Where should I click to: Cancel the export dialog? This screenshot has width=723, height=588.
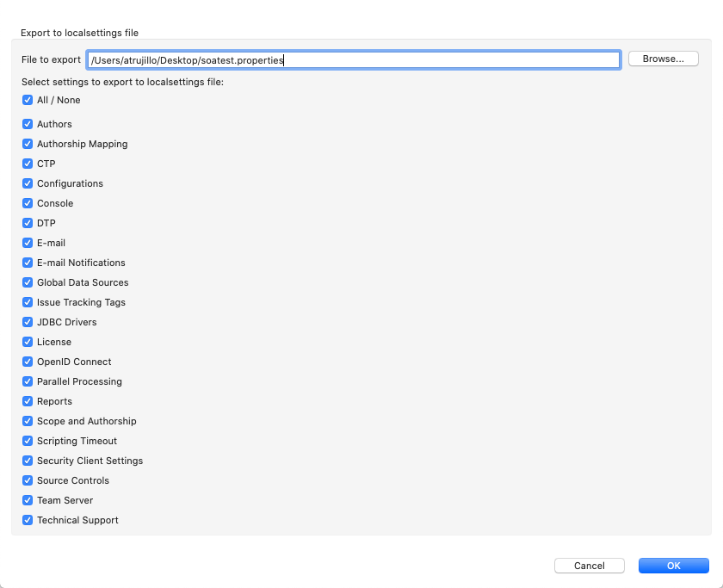point(590,566)
